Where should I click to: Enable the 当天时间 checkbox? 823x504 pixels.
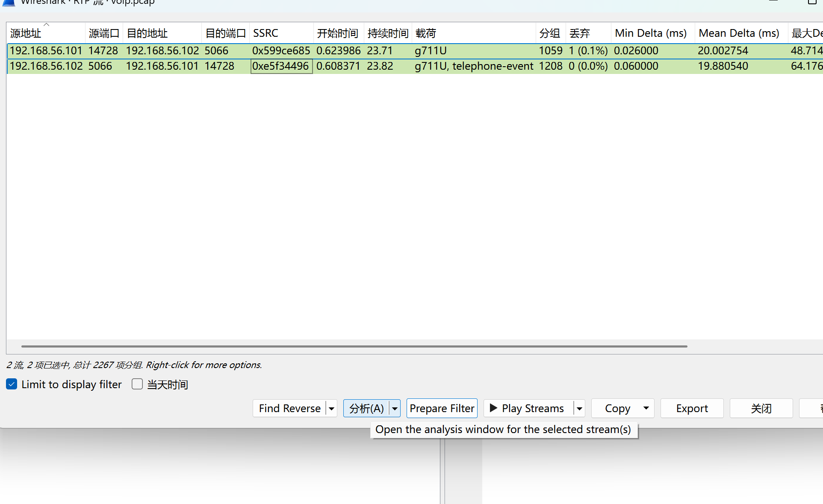pos(137,384)
